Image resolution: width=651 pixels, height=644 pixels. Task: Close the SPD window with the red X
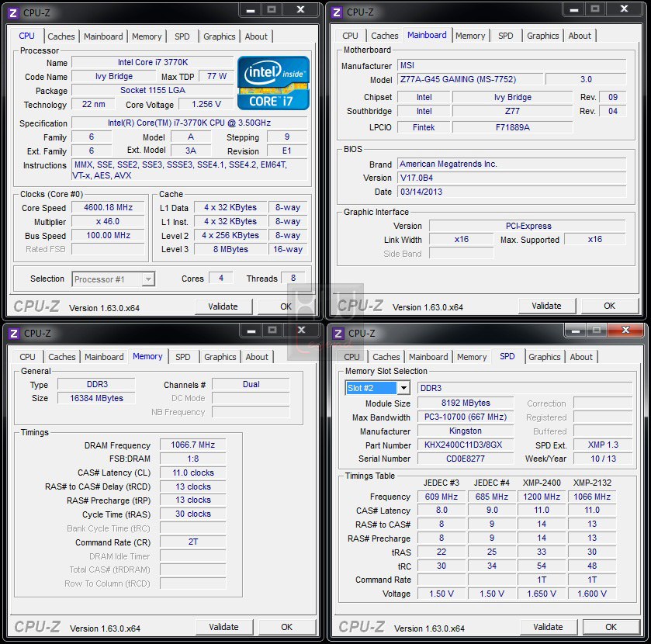(625, 330)
